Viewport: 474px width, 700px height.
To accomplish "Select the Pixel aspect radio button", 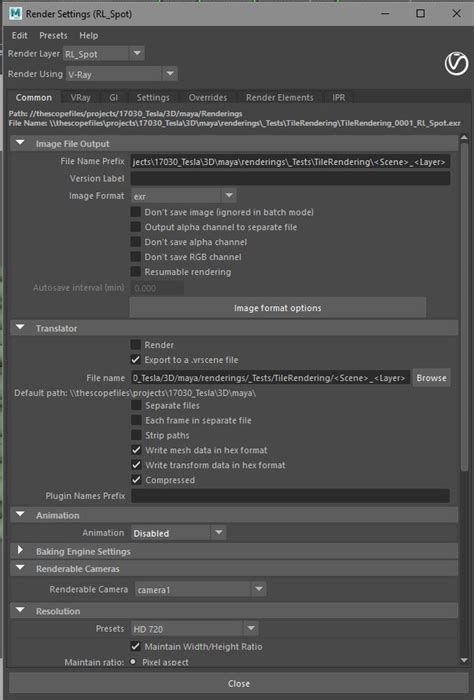I will [x=133, y=662].
